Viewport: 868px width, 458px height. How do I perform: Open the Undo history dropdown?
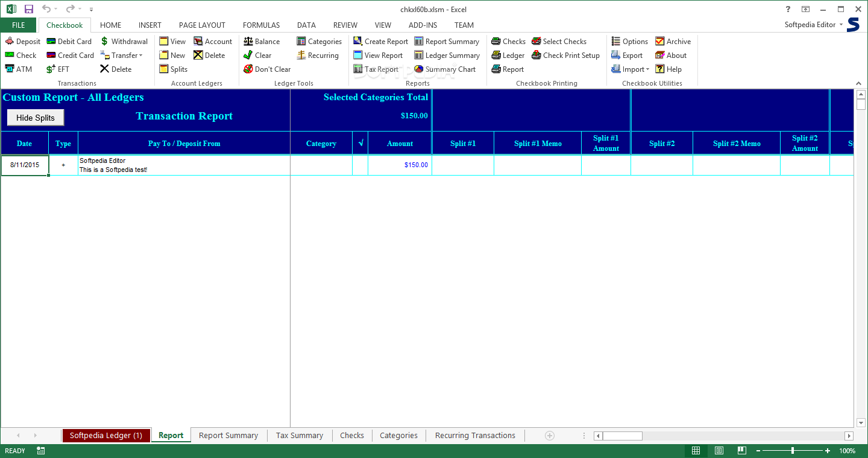[x=55, y=9]
